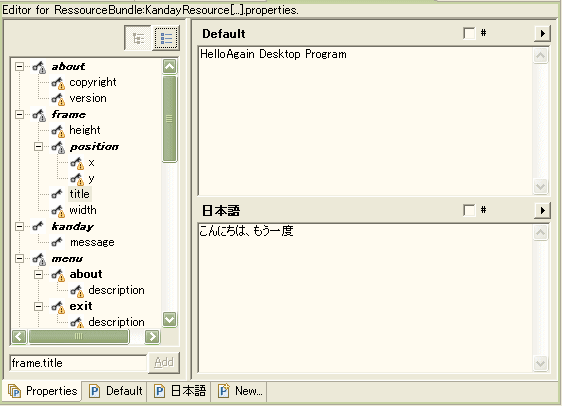Toggle the 日本語 comment checkbox
The height and width of the screenshot is (406, 562).
pyautogui.click(x=469, y=210)
